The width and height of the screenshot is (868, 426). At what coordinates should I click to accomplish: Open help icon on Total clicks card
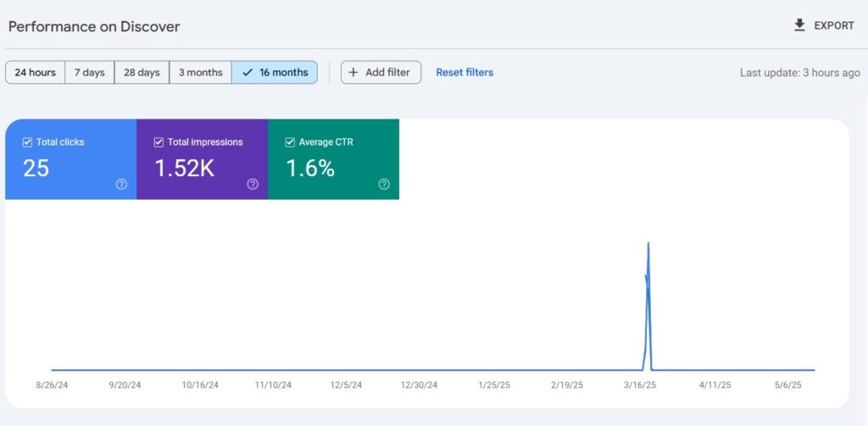pos(121,185)
